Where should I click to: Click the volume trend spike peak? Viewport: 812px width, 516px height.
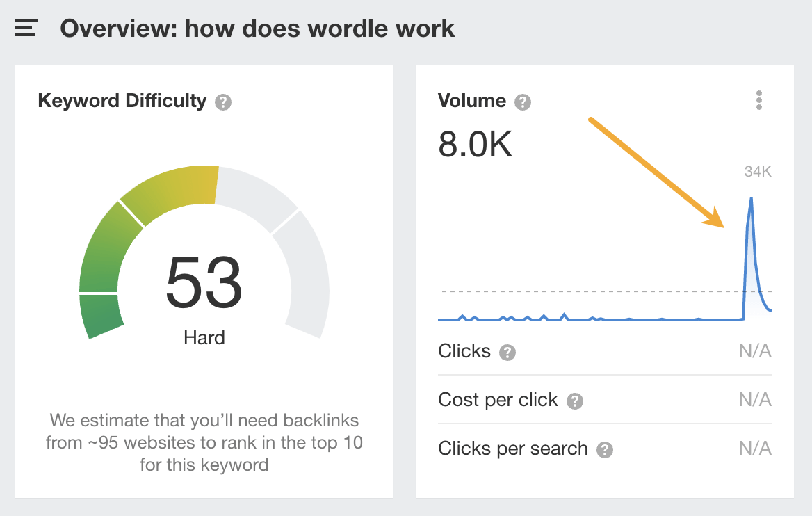(x=751, y=200)
